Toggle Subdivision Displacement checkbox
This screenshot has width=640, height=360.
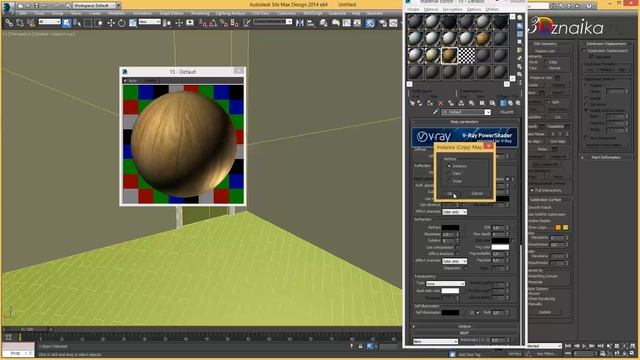pyautogui.click(x=584, y=51)
